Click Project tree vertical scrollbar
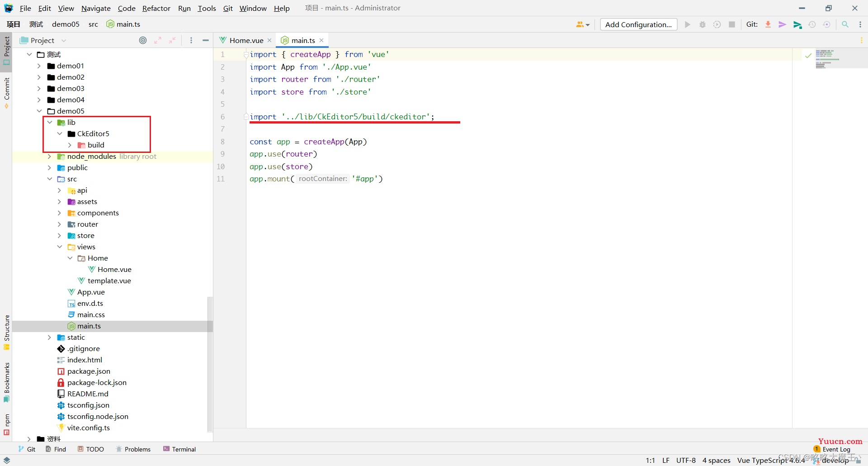The width and height of the screenshot is (868, 466). pyautogui.click(x=210, y=364)
